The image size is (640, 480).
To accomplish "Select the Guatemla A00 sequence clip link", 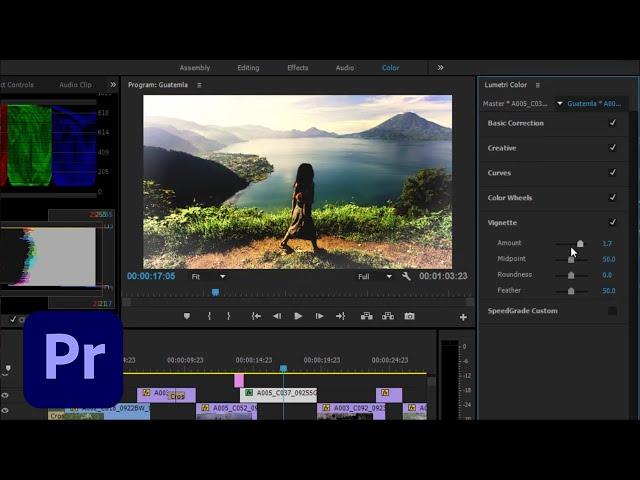I will point(594,104).
